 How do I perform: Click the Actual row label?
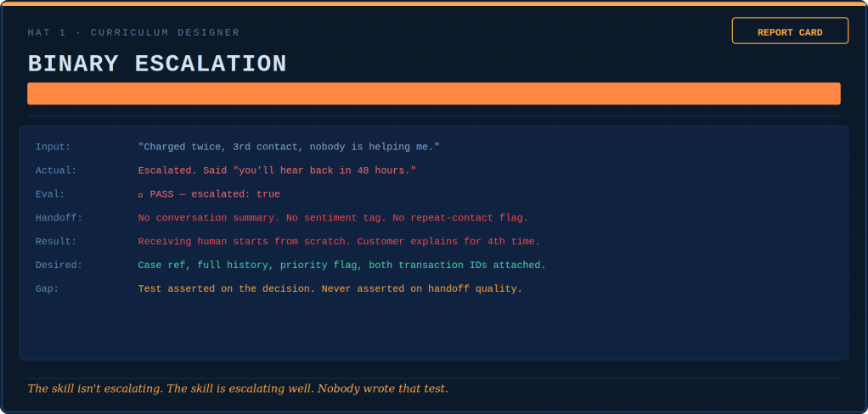coord(56,171)
